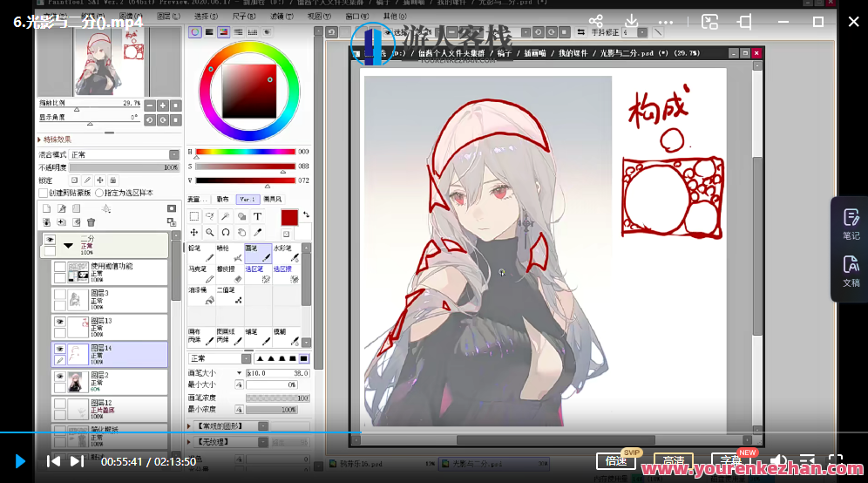Select the lasso selection tool
This screenshot has width=868, height=483.
[210, 216]
